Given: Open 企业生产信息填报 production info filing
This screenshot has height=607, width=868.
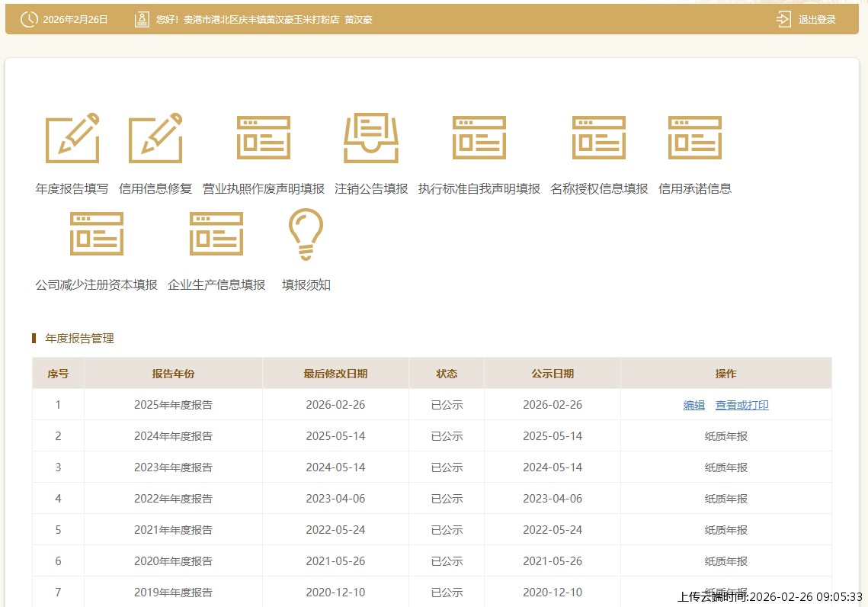Looking at the screenshot, I should [216, 234].
